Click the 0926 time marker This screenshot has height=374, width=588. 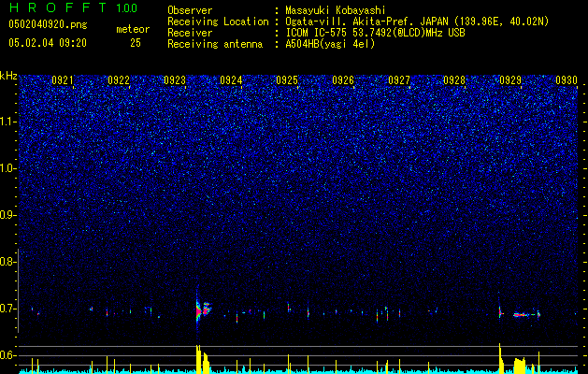[343, 80]
